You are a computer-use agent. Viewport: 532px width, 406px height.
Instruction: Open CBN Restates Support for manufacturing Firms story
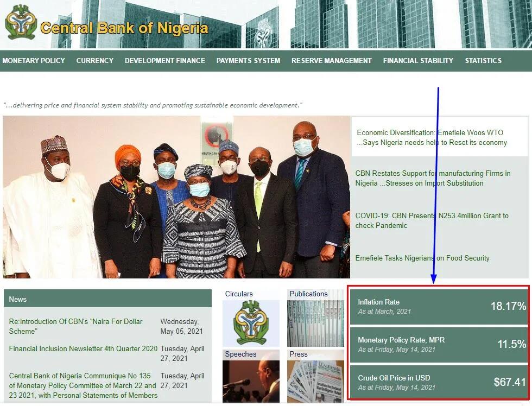pos(433,178)
